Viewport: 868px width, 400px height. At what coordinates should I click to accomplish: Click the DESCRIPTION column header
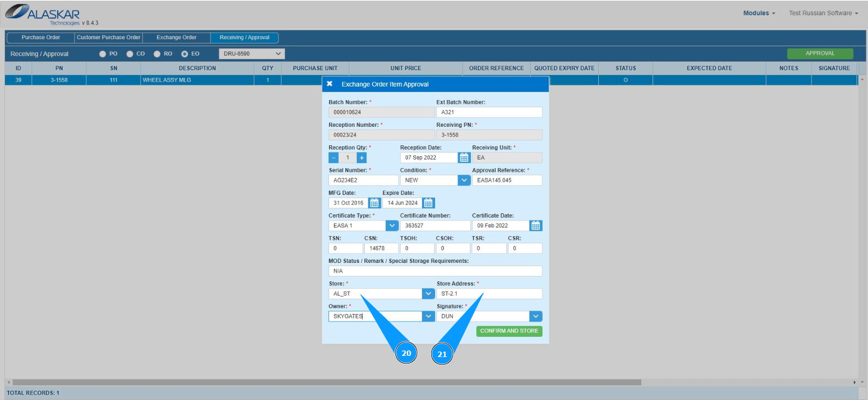pos(197,68)
